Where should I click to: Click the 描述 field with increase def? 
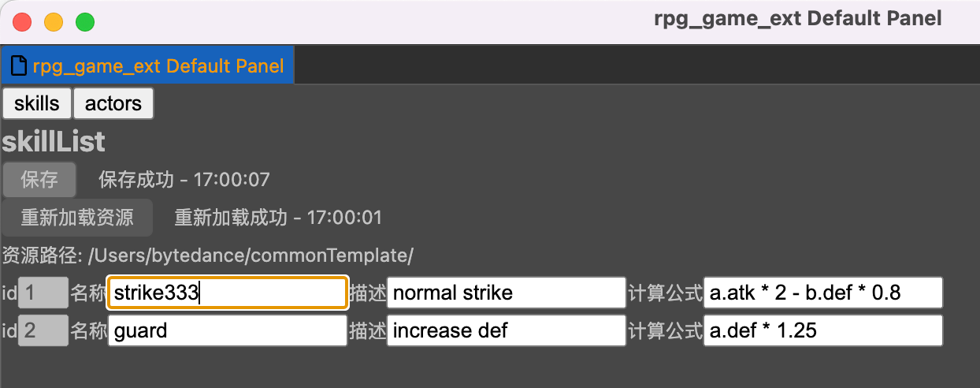[x=506, y=330]
